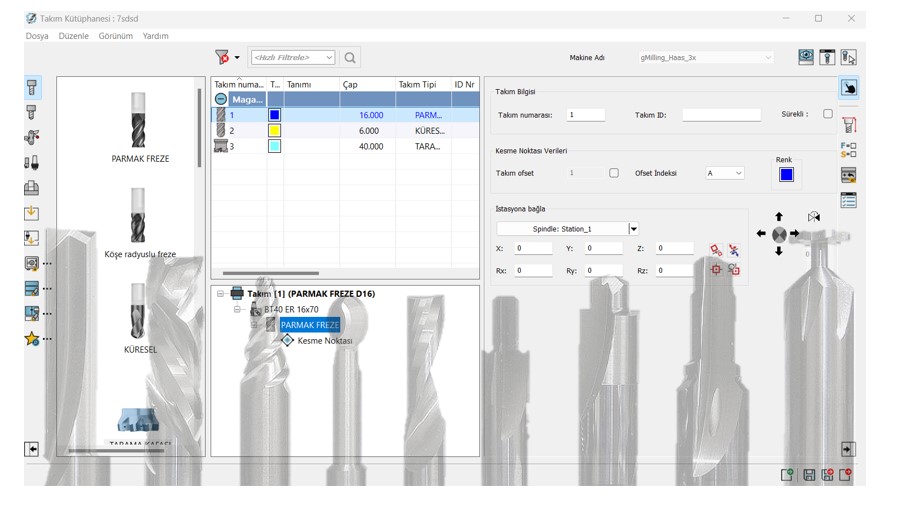
Task: Select the drill tool icon in left sidebar
Action: coord(32,112)
